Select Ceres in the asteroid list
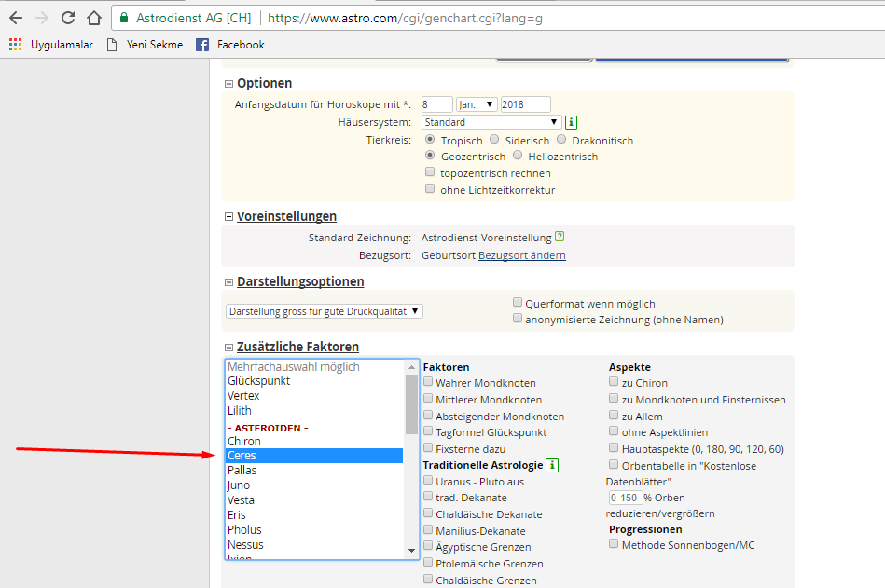The image size is (885, 588). (x=314, y=456)
